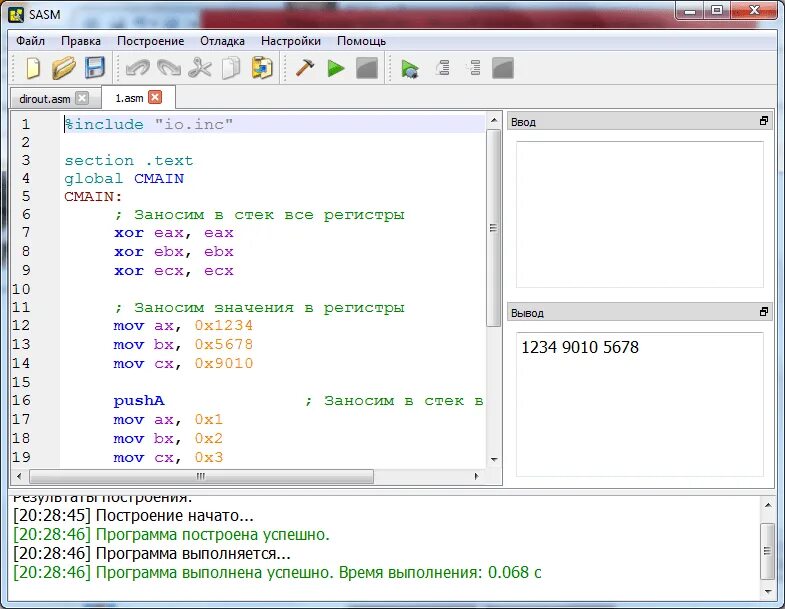Click the editor scroll up arrow
The height and width of the screenshot is (609, 785).
pyautogui.click(x=494, y=120)
